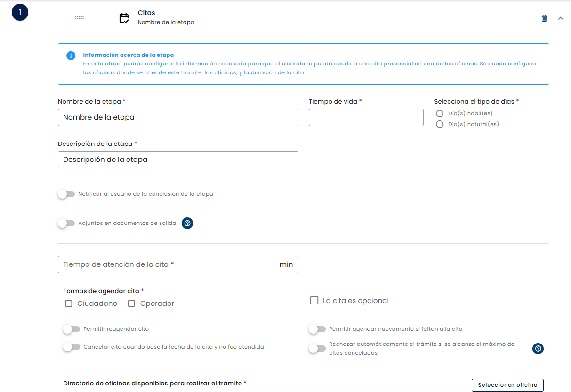Toggle Notificar al usuario de la conclusión
Screen dimensions: 571x392
(x=66, y=194)
